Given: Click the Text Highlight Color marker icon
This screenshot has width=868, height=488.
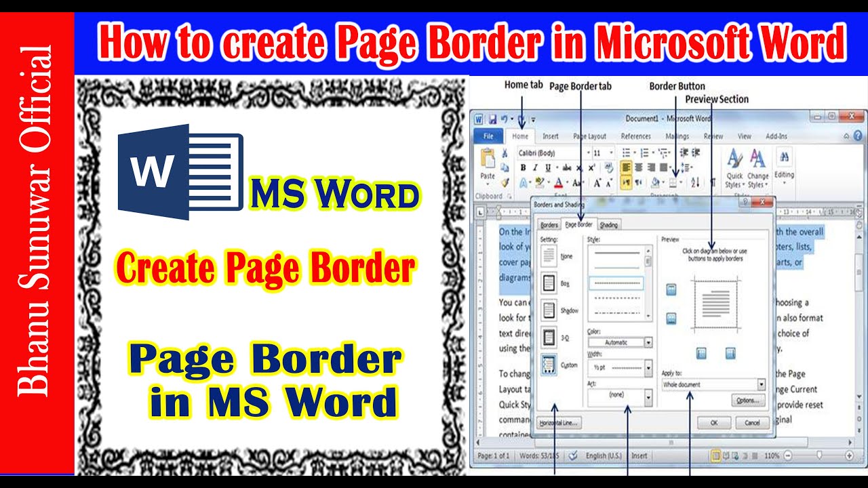Looking at the screenshot, I should point(540,182).
